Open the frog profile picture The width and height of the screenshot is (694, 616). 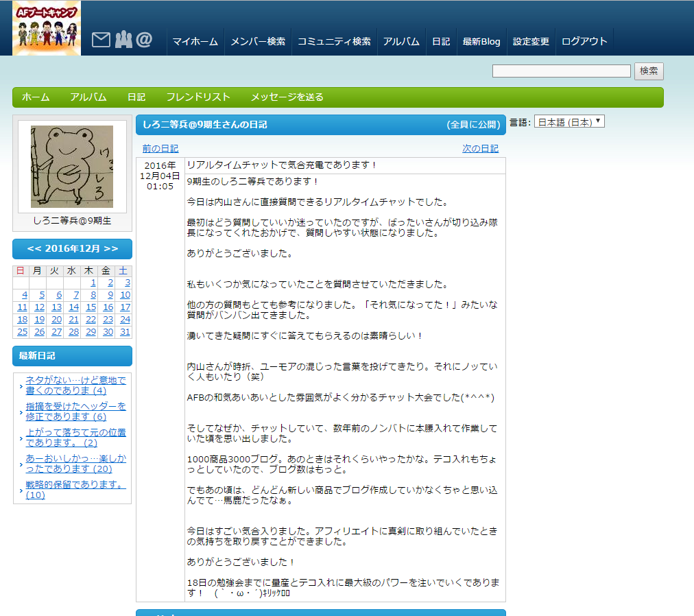72,166
